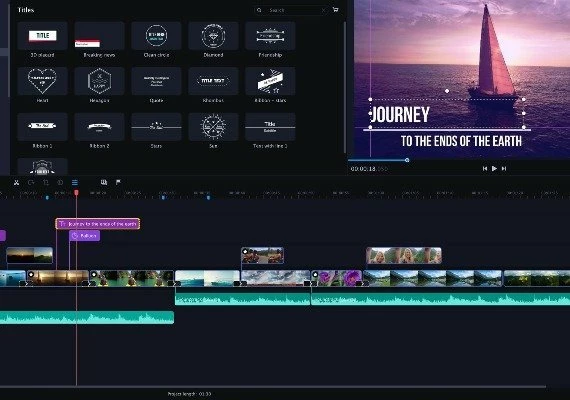This screenshot has height=400, width=570.
Task: Select the Journey to the ends title clip
Action: pos(97,224)
